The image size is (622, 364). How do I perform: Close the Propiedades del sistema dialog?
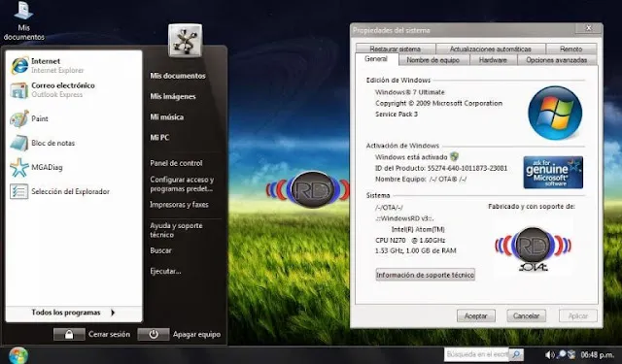(x=589, y=28)
